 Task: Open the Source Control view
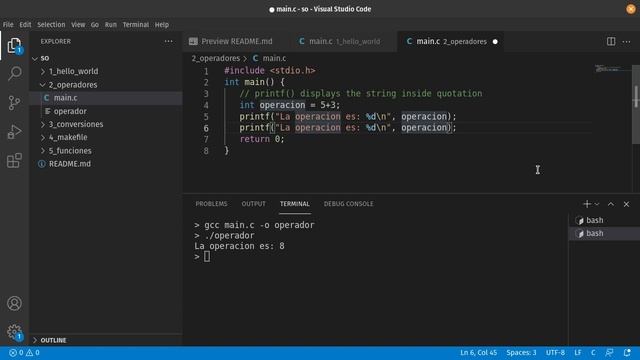pos(14,102)
